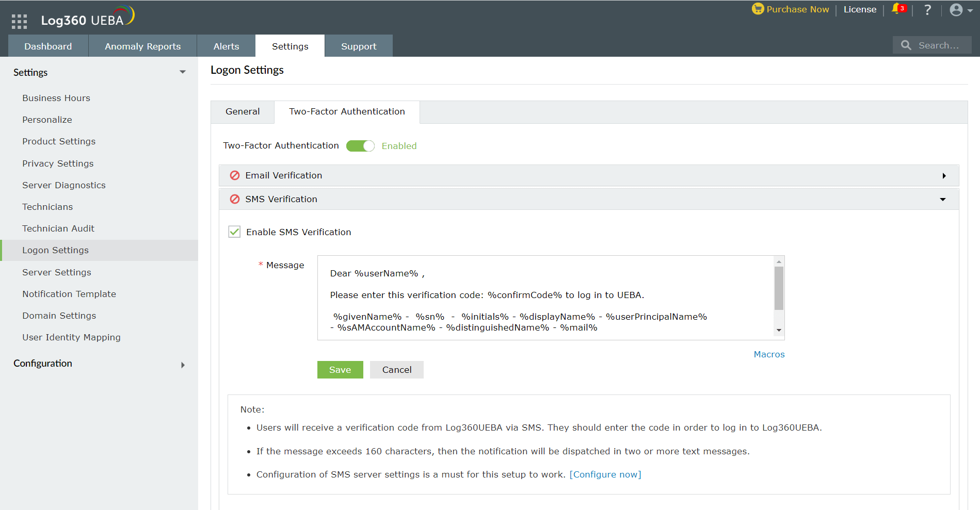
Task: Cancel the SMS verification changes
Action: (x=397, y=370)
